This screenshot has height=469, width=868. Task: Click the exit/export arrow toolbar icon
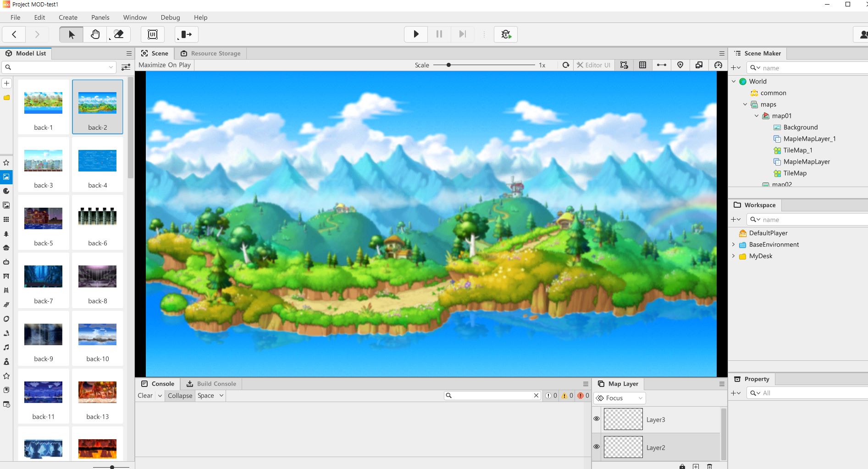click(186, 34)
